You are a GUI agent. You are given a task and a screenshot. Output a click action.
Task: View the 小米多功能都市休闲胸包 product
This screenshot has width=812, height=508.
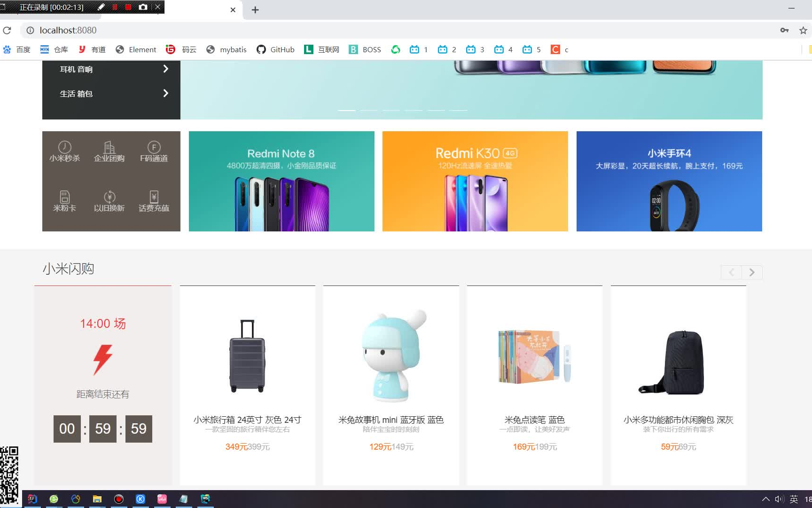(x=679, y=385)
